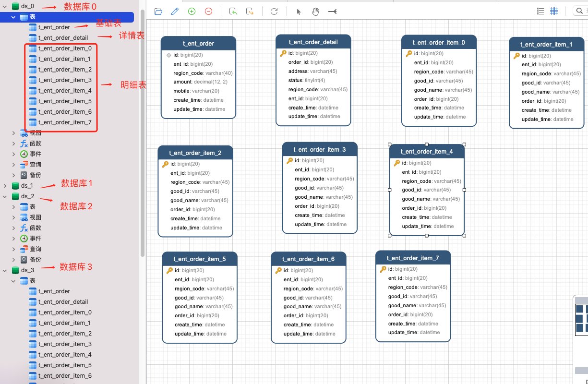
Task: Toggle the grid view button
Action: [554, 11]
